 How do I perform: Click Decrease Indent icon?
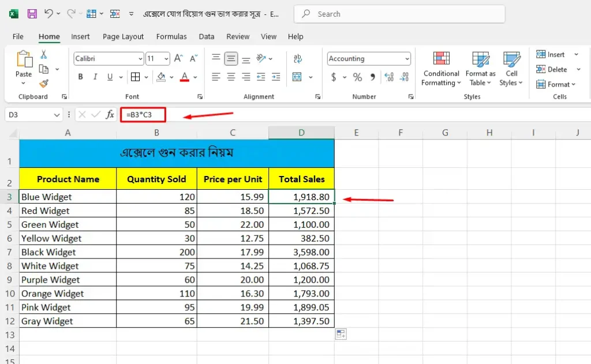click(261, 77)
